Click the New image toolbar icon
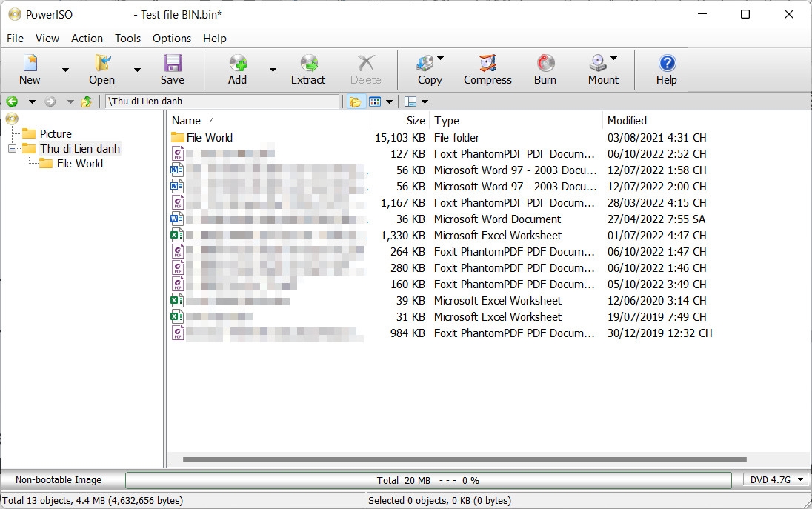812x509 pixels. click(30, 63)
